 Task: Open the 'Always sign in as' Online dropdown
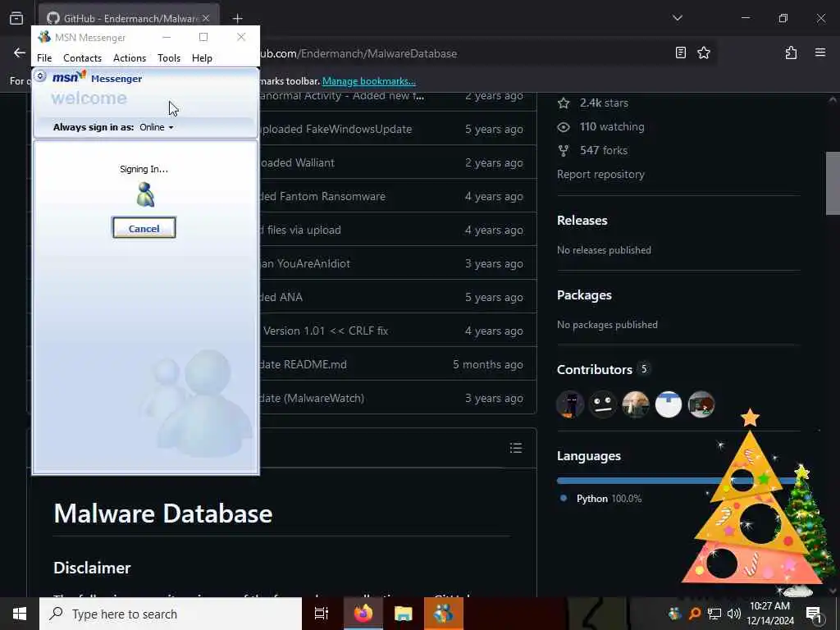tap(157, 127)
